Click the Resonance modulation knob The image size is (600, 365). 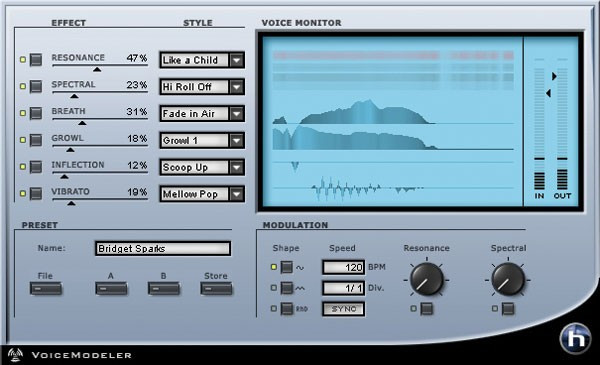tap(426, 279)
